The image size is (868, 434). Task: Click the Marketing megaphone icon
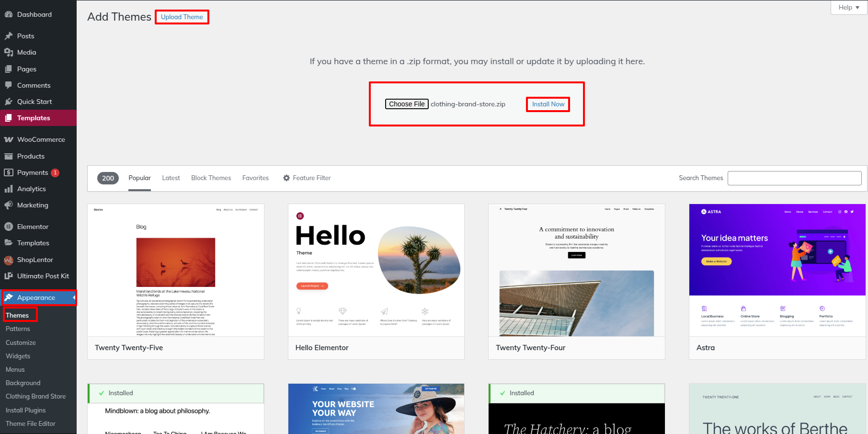click(9, 205)
